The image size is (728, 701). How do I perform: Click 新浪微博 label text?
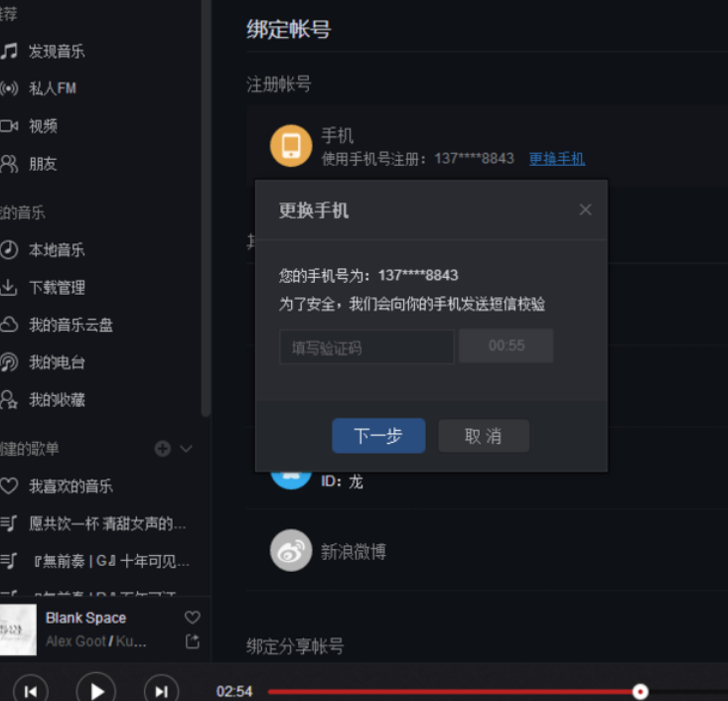pos(354,551)
